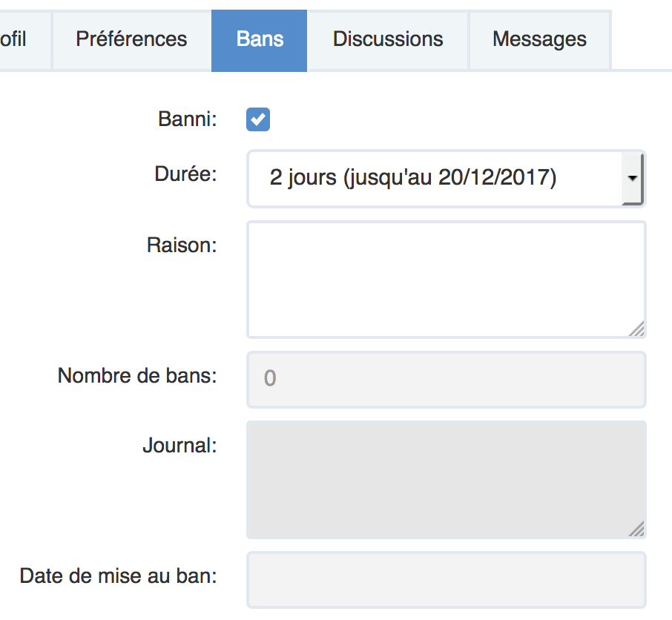Uncheck the Banni checkbox

[x=258, y=119]
